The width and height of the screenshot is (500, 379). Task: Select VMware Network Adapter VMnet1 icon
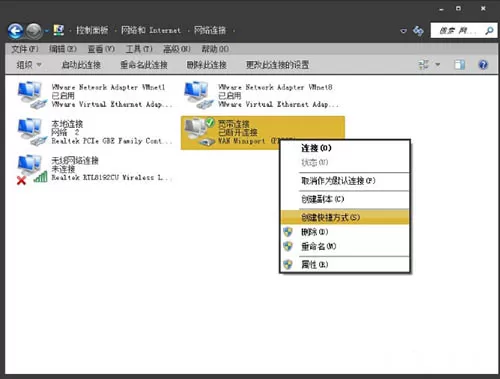click(31, 94)
